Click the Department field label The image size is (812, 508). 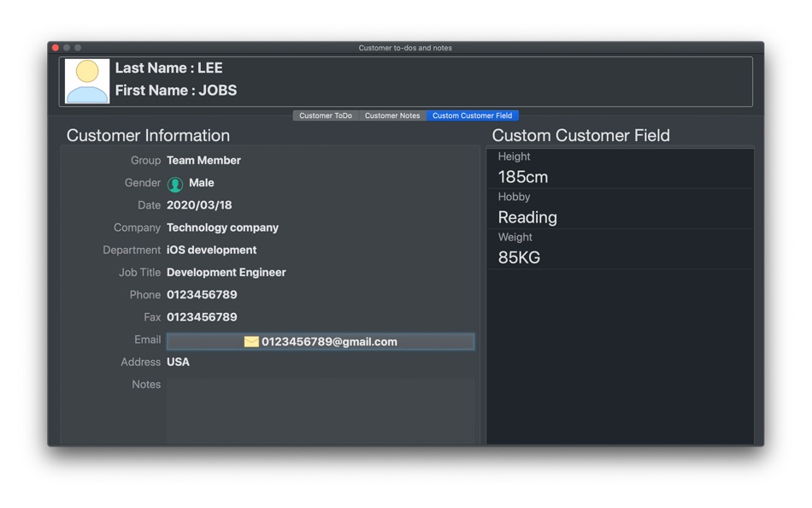(x=132, y=250)
